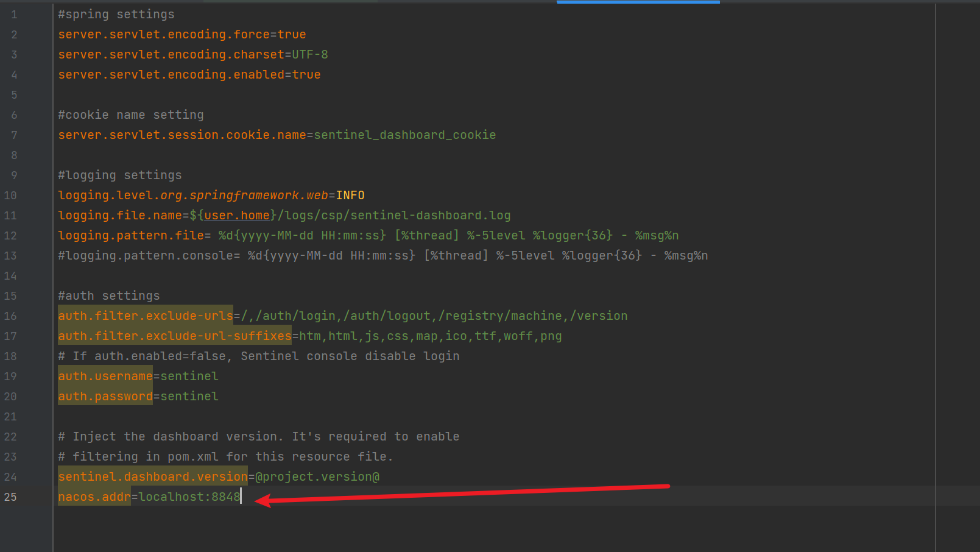Click the 'UTF-8' charset value
This screenshot has height=552, width=980.
coord(310,55)
